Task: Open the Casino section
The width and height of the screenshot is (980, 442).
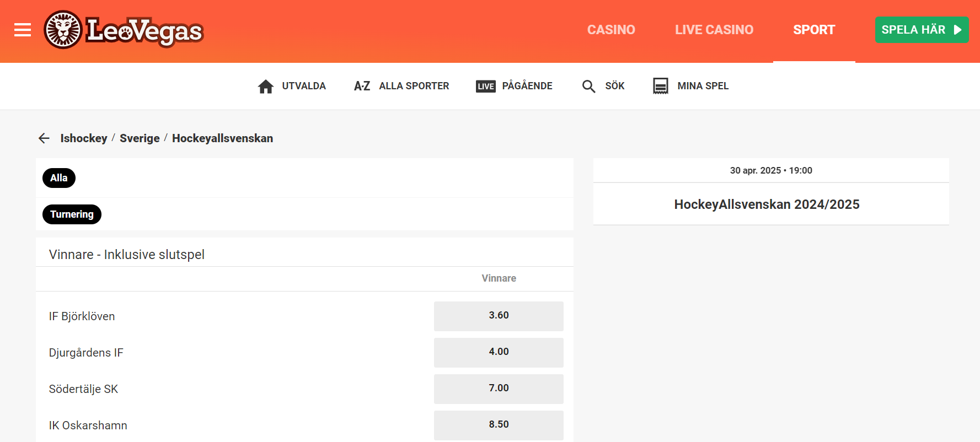Action: tap(611, 30)
